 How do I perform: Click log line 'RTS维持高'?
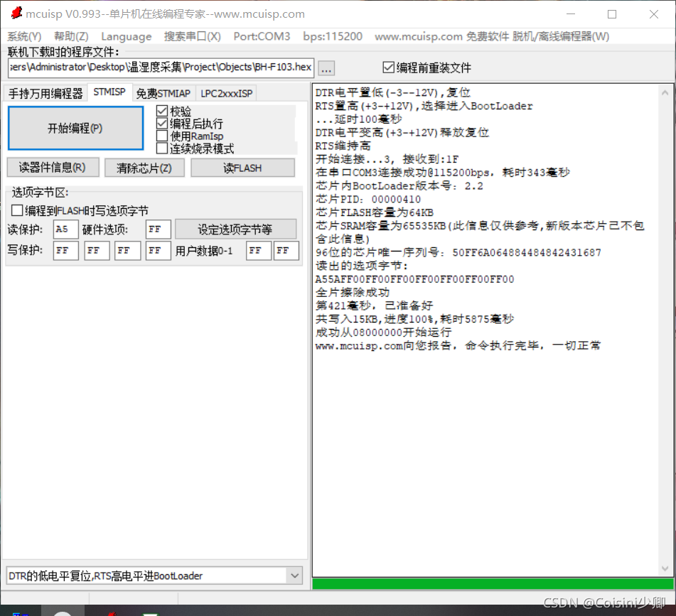[343, 146]
